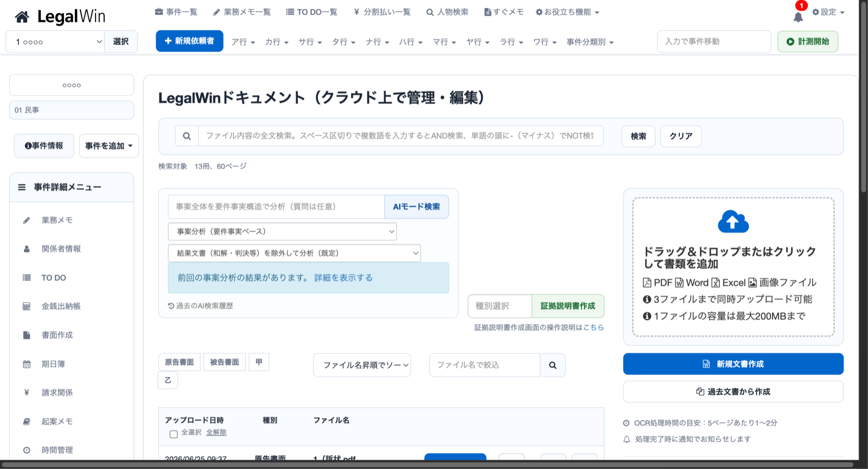This screenshot has height=469, width=868.
Task: Expand お役立ち機能 dropdown
Action: click(x=567, y=12)
